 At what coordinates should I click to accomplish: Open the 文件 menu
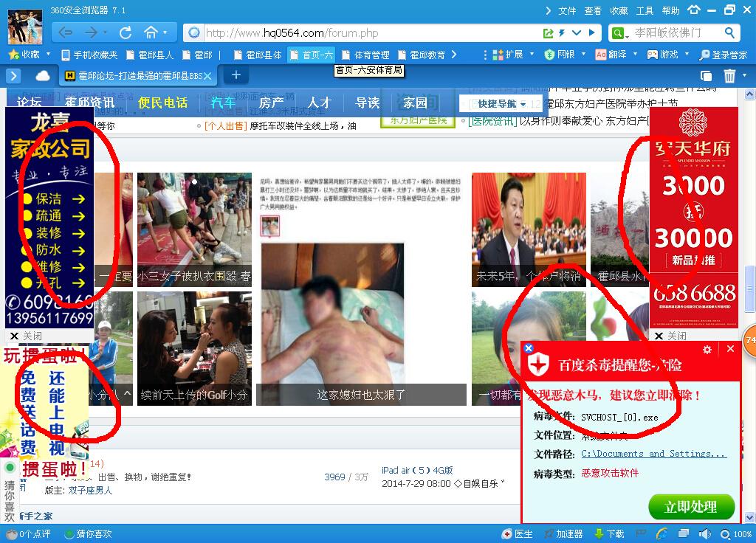point(567,10)
